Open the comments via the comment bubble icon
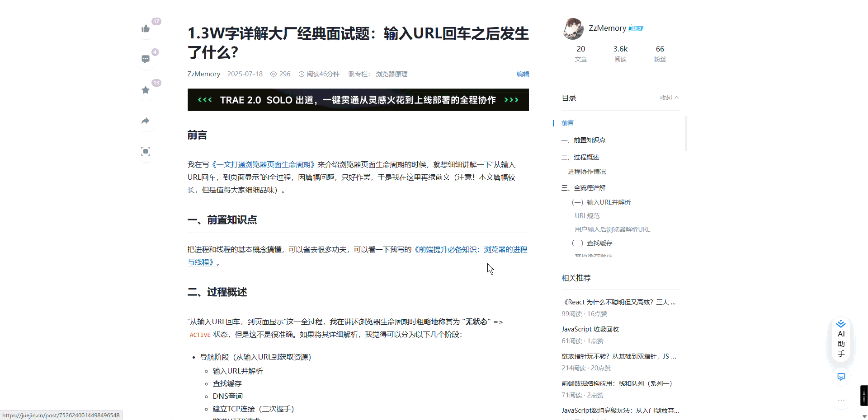Viewport: 868px width, 420px height. pos(145,59)
